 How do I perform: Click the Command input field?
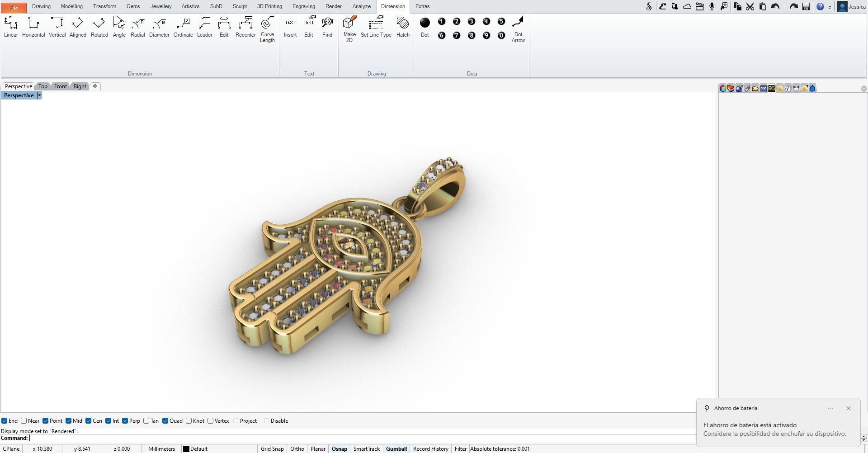point(362,438)
